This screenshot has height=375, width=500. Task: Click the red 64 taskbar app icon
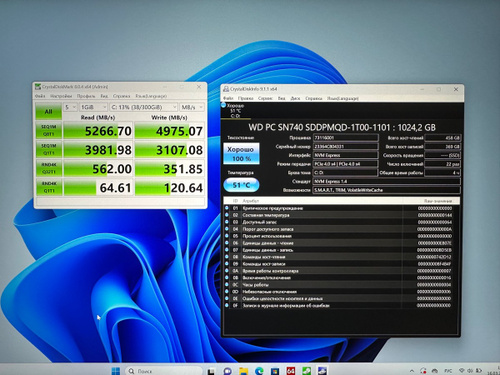291,371
